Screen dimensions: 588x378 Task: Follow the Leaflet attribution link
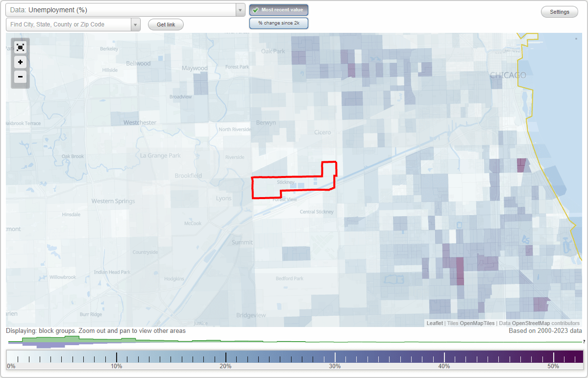pyautogui.click(x=435, y=323)
